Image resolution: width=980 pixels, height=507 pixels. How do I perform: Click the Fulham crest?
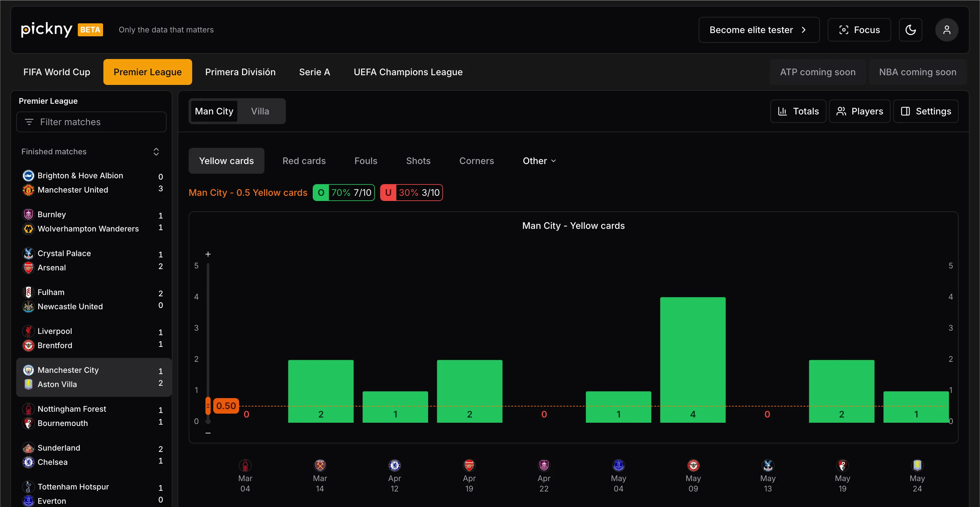pos(29,292)
